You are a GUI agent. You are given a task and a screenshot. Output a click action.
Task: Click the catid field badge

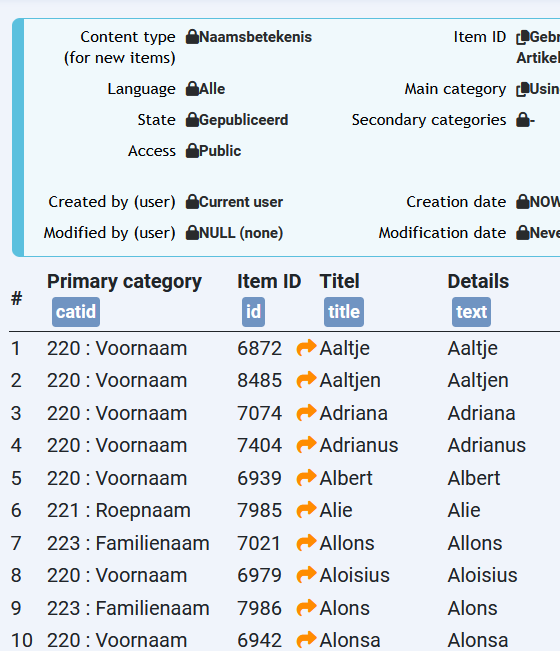[76, 312]
